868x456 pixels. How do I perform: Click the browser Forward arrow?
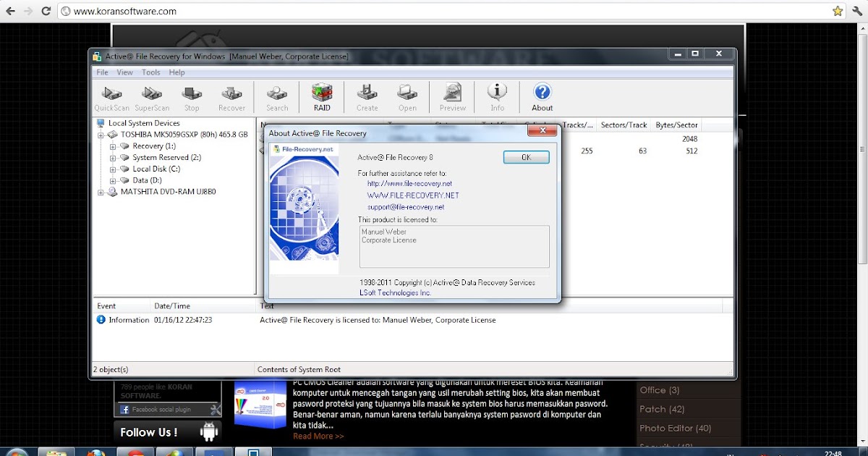[28, 11]
